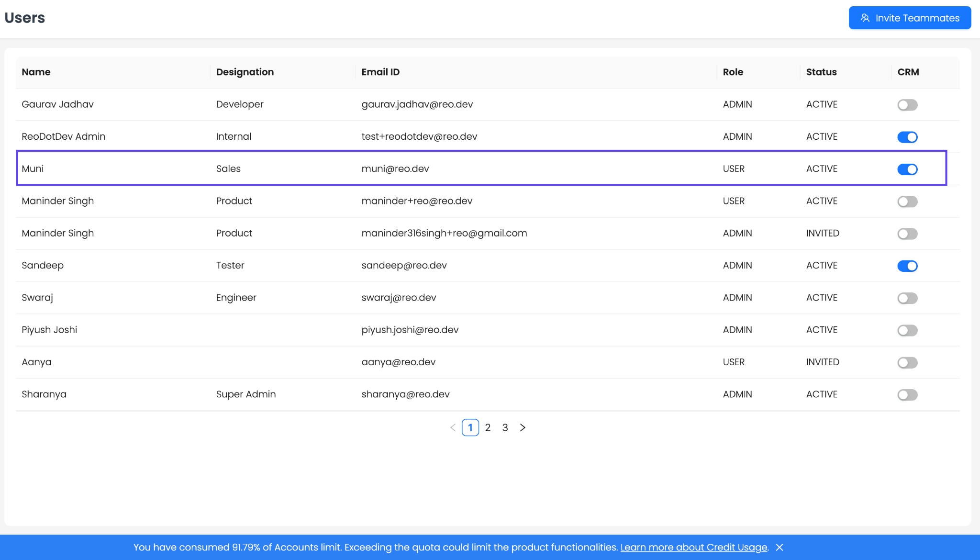Open page 3 of users
Screen dimensions: 980x560
click(505, 427)
